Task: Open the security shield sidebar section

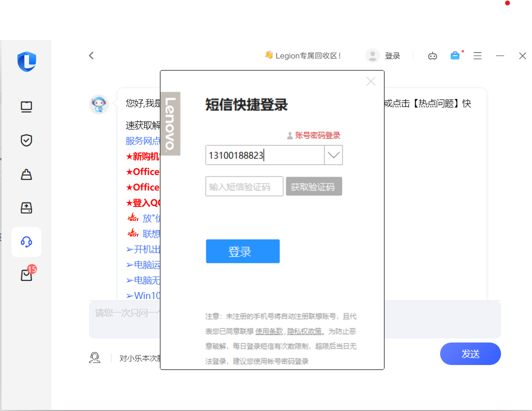Action: (x=26, y=140)
